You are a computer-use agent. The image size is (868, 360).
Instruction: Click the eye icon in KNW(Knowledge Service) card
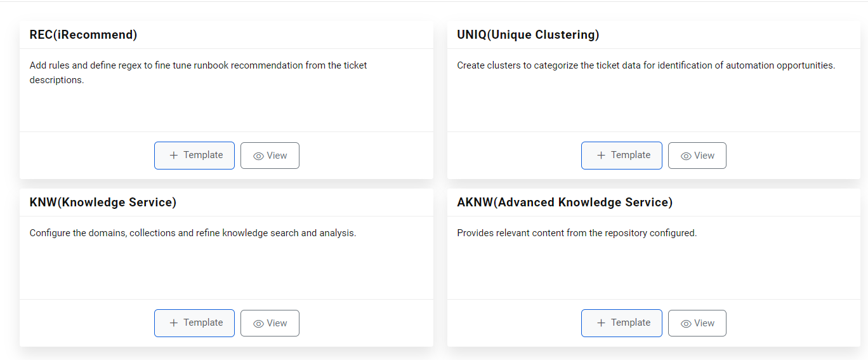(258, 324)
